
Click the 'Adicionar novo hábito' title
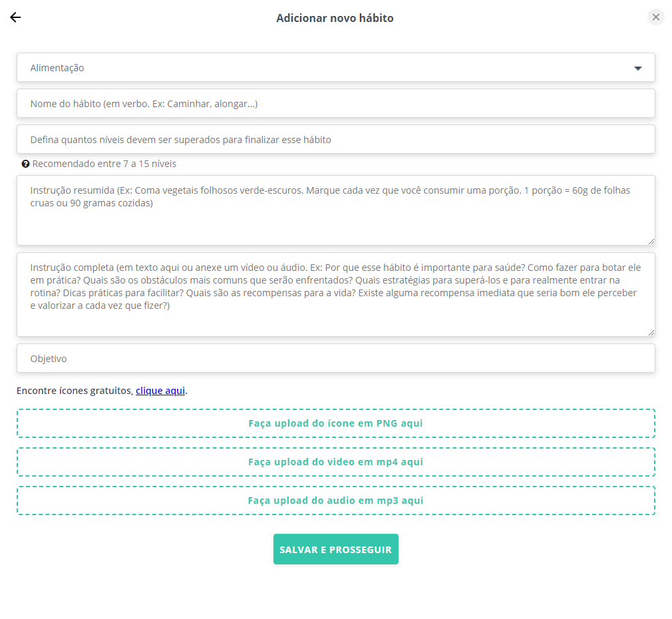pyautogui.click(x=335, y=18)
